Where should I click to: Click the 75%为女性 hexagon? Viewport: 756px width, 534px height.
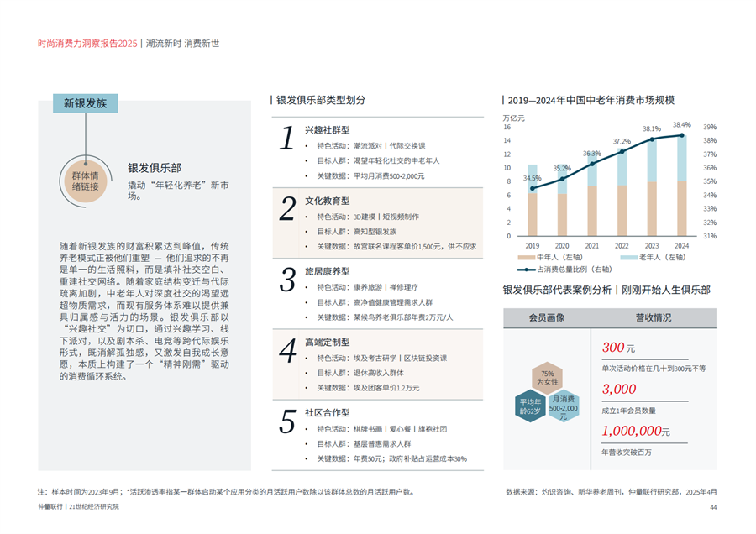(547, 377)
